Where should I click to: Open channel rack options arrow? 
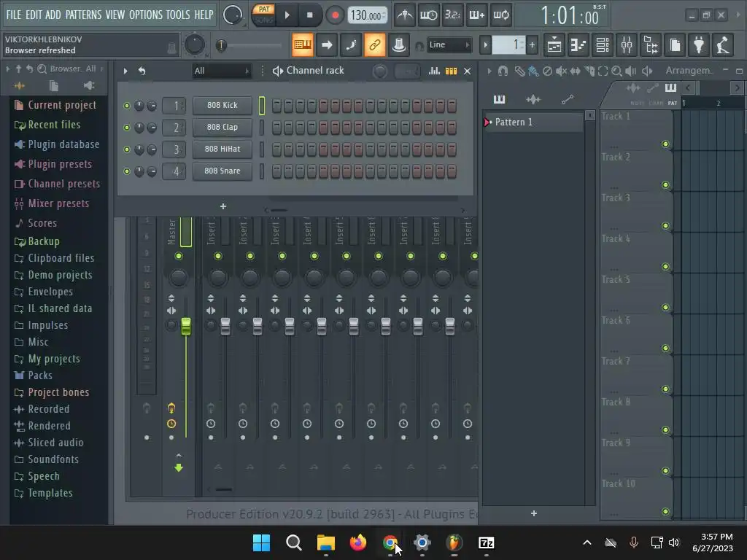coord(125,71)
